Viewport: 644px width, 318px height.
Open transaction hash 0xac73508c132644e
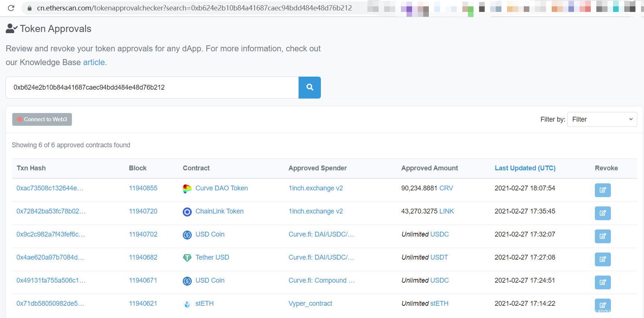[50, 188]
